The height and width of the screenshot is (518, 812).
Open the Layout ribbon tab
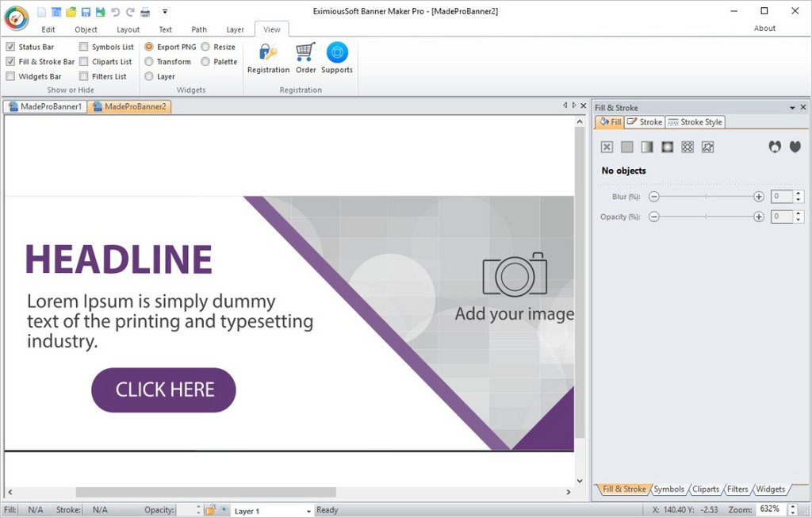tap(128, 29)
